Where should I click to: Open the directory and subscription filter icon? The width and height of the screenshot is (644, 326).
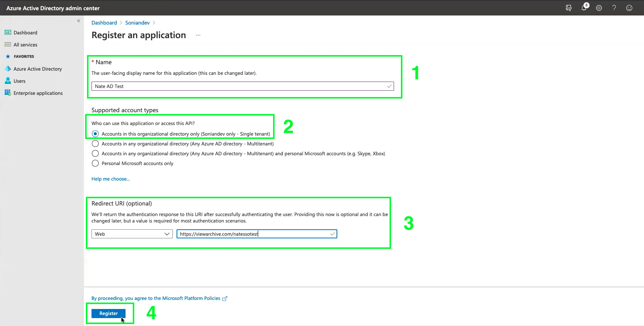pyautogui.click(x=568, y=8)
